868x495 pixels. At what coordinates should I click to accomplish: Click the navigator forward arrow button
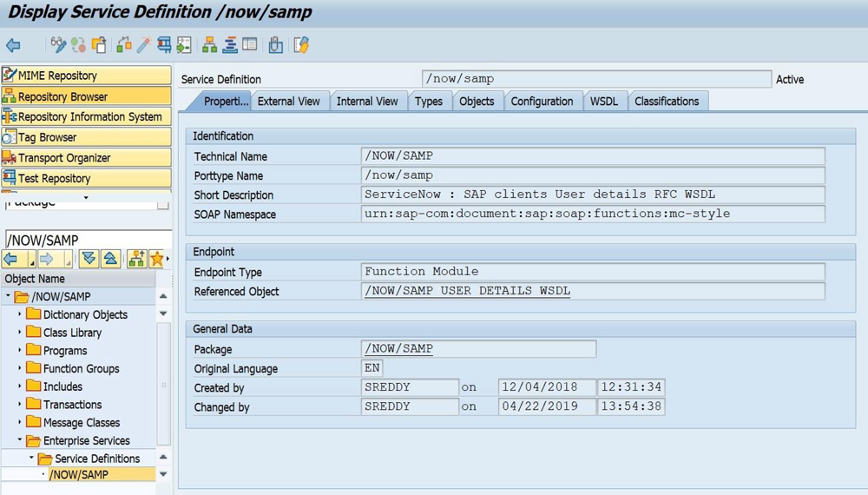pyautogui.click(x=47, y=259)
